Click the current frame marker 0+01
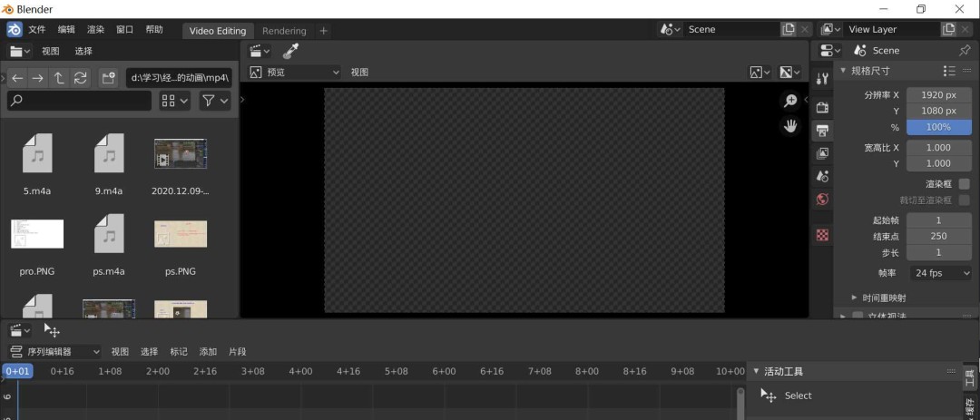Viewport: 980px width, 420px height. click(17, 371)
